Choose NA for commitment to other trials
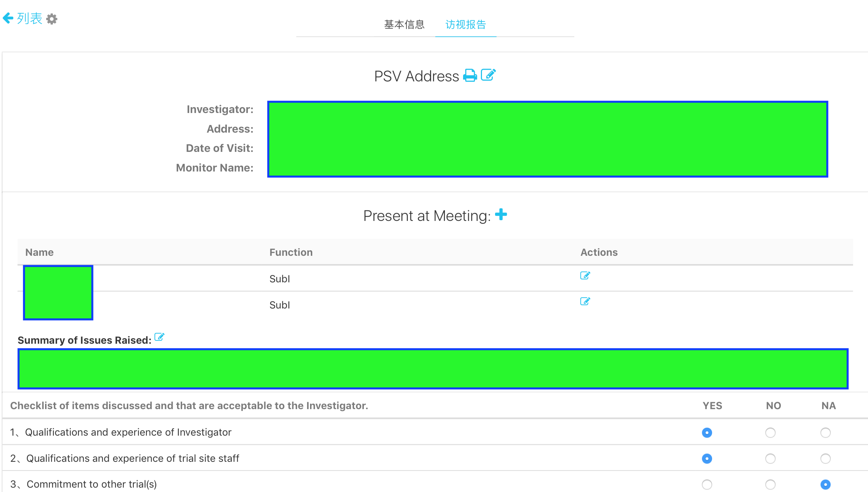 click(x=825, y=484)
